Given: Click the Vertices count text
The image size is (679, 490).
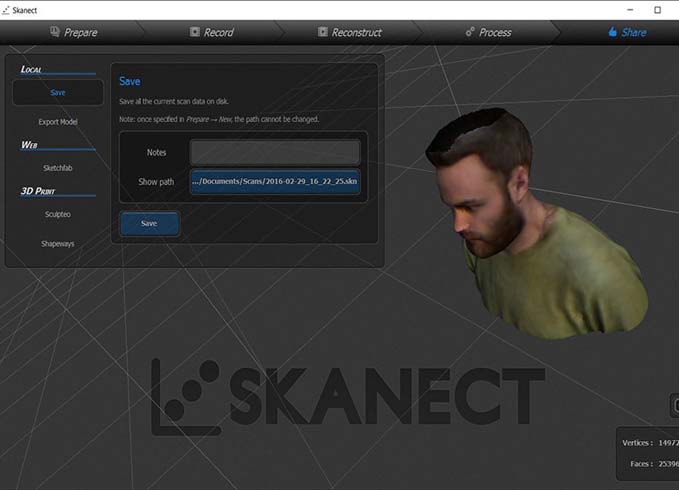Looking at the screenshot, I should click(x=650, y=443).
